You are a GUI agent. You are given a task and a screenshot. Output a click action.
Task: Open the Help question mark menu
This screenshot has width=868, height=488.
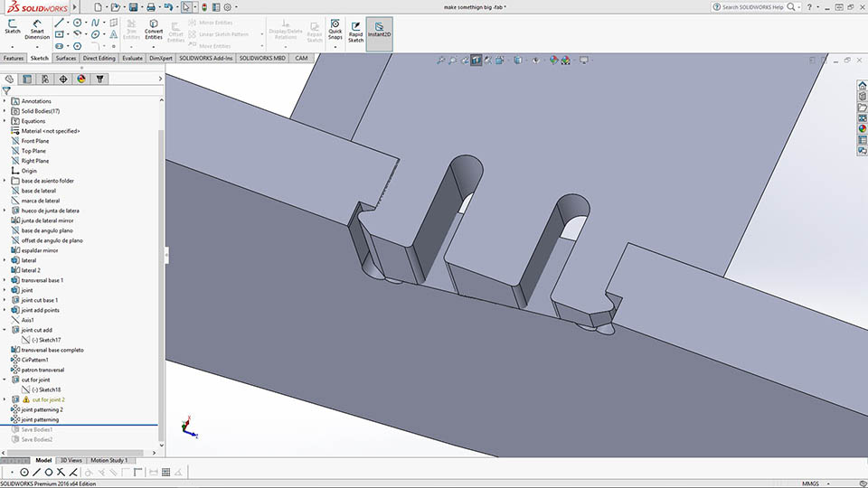(808, 7)
